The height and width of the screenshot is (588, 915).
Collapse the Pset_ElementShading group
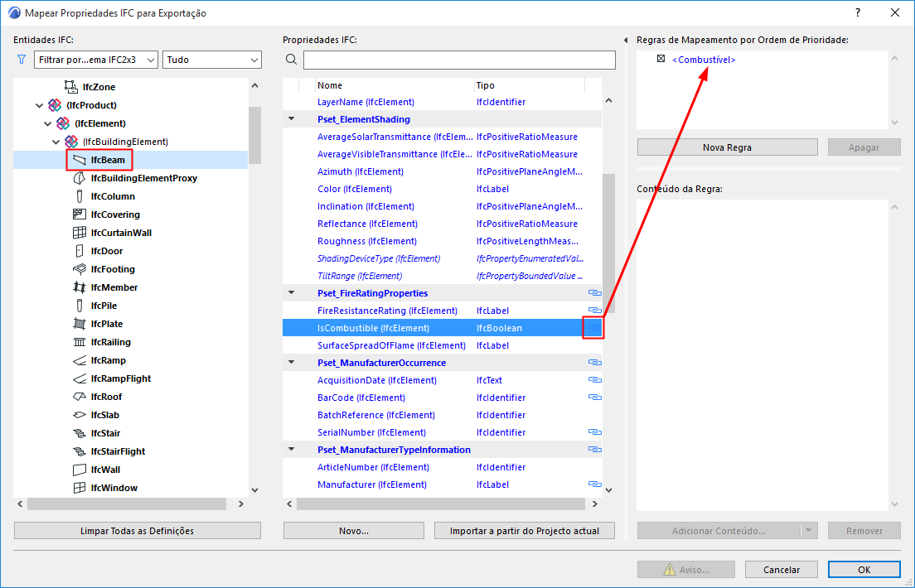point(291,119)
